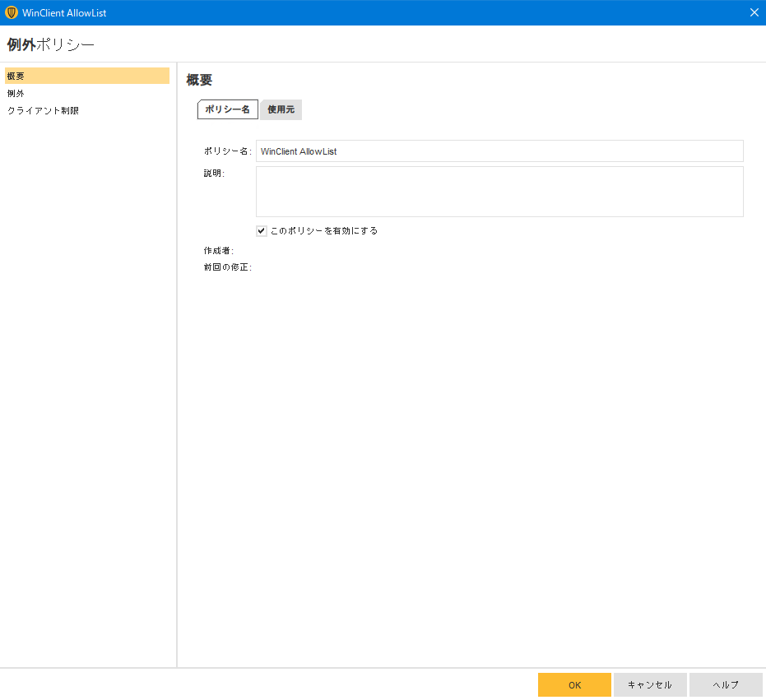Screen dimensions: 766x700
Task: Confirm changes with the OK button
Action: pos(574,684)
